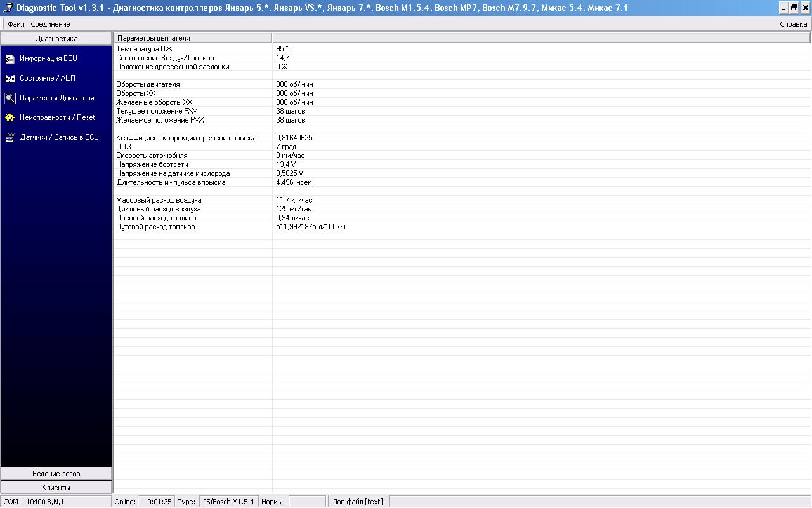Click the 0 % throttle position value
The image size is (812, 508).
pos(281,67)
